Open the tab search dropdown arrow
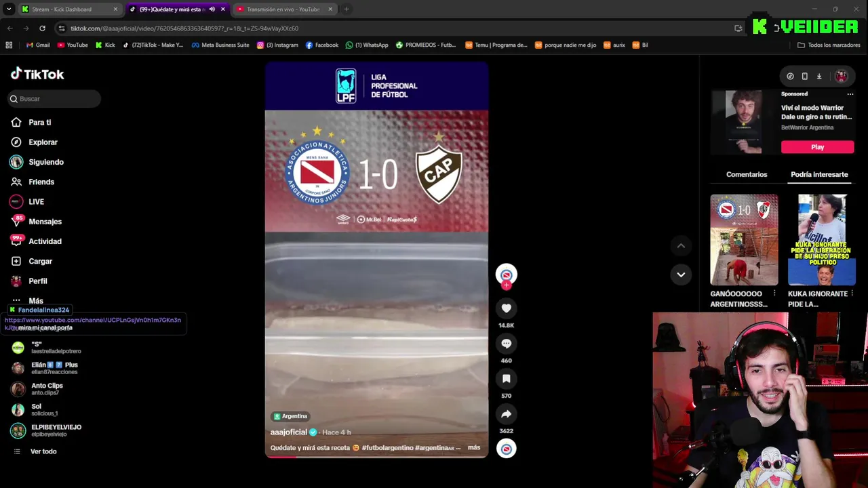 pos(9,9)
